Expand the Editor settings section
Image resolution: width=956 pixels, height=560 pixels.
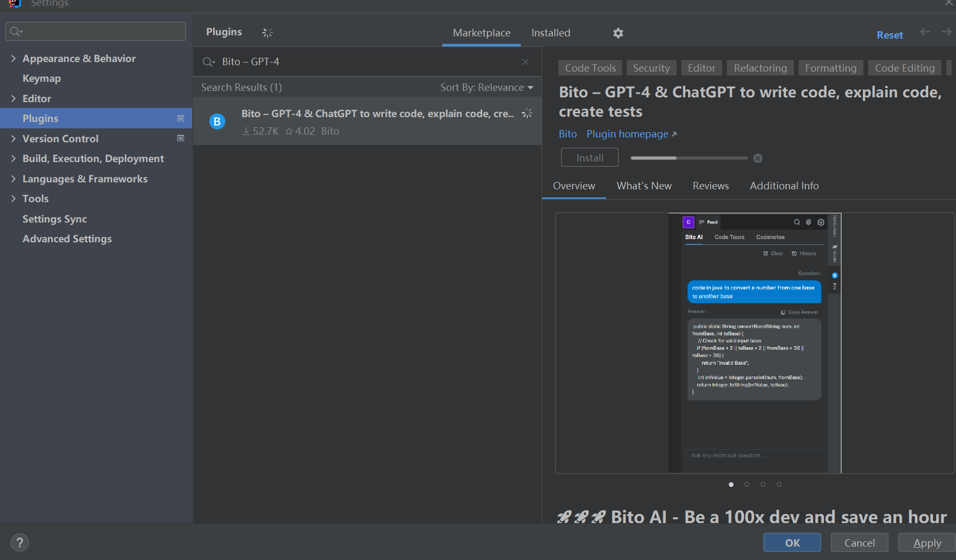pyautogui.click(x=13, y=98)
